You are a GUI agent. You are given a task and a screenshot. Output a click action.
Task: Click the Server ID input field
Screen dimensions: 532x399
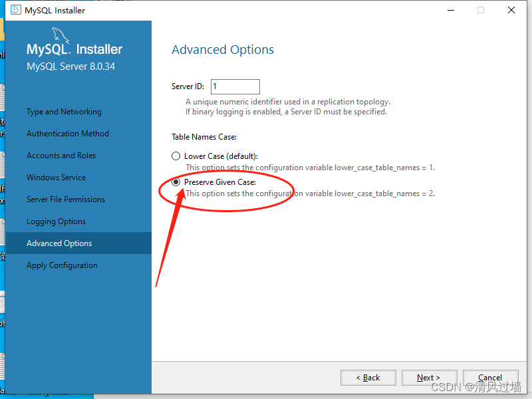click(x=235, y=86)
